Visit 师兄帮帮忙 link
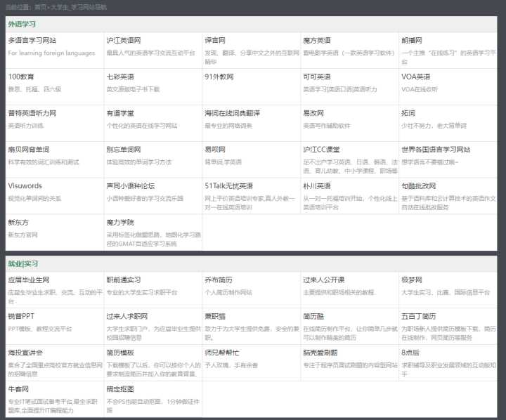The width and height of the screenshot is (506, 420). point(222,353)
